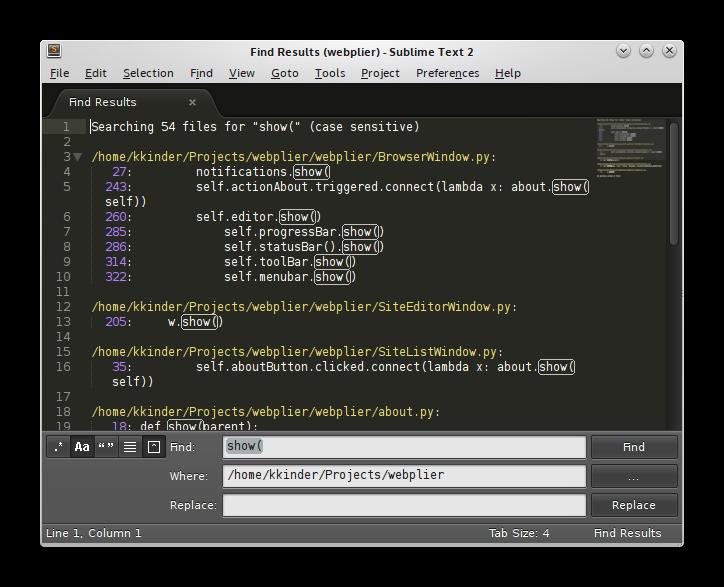Toggle the show context lines icon
The image size is (724, 587).
tap(130, 447)
